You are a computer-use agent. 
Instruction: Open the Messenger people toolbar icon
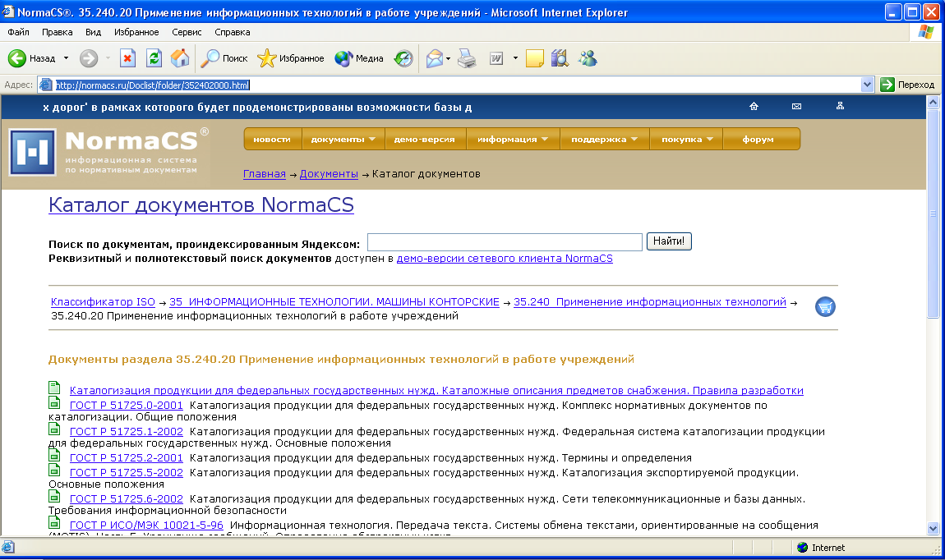(x=588, y=58)
